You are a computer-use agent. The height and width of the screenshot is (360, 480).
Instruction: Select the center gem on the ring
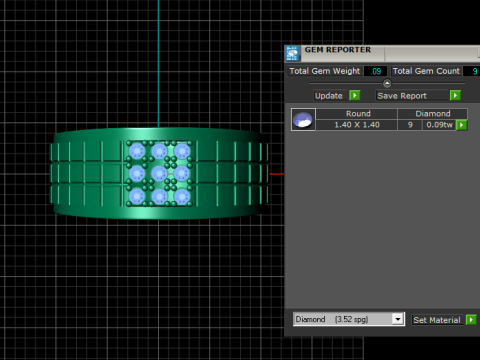point(159,174)
